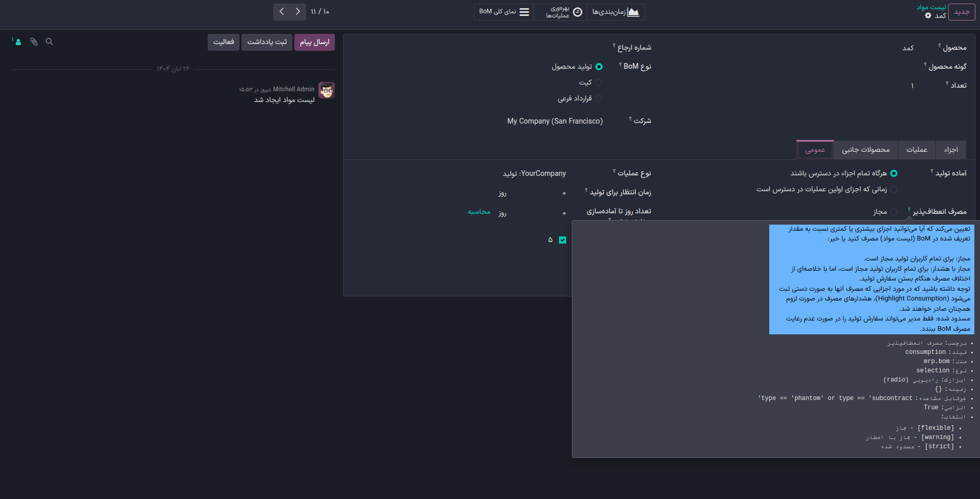The height and width of the screenshot is (499, 980).
Task: Click the left-pointing pager arrow
Action: pyautogui.click(x=282, y=12)
